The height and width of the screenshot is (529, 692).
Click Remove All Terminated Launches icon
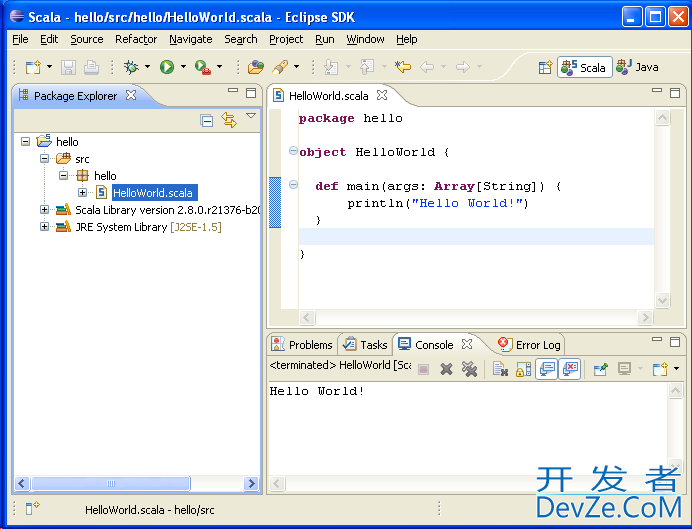click(x=470, y=369)
